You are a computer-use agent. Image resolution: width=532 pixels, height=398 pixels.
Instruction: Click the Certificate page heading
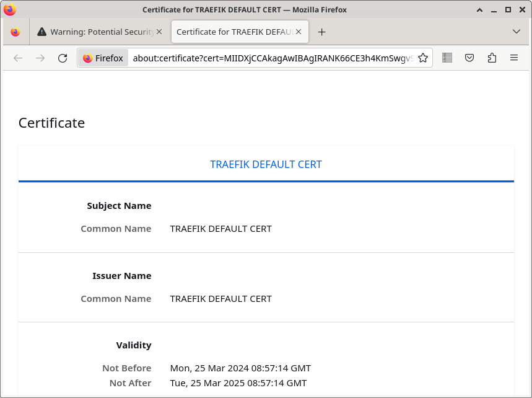pyautogui.click(x=51, y=123)
